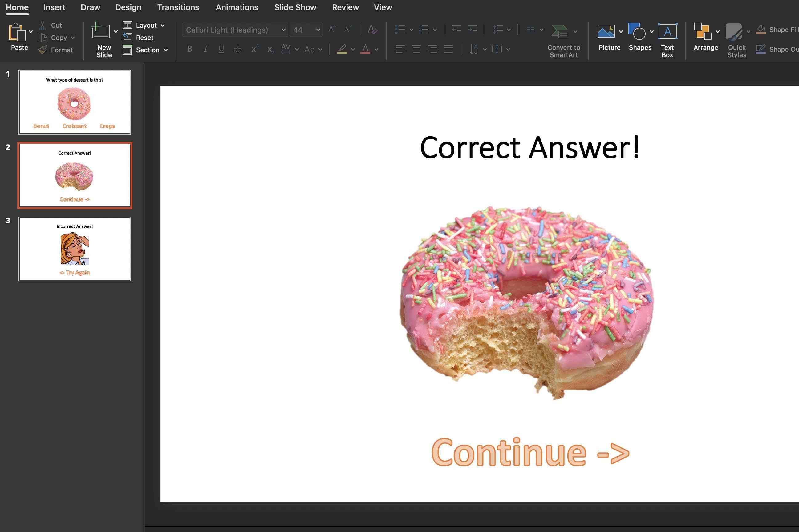This screenshot has height=532, width=799.
Task: Open the Animations menu tab
Action: (x=237, y=7)
